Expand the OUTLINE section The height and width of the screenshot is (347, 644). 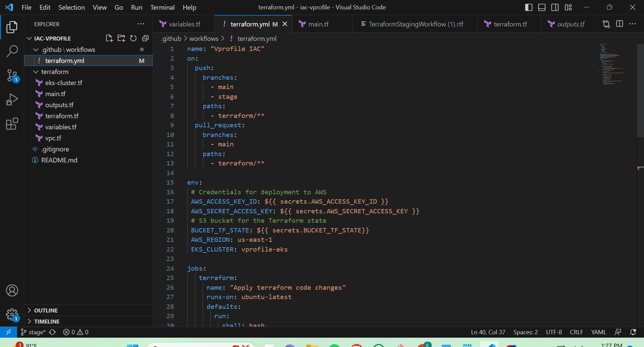tap(89, 310)
